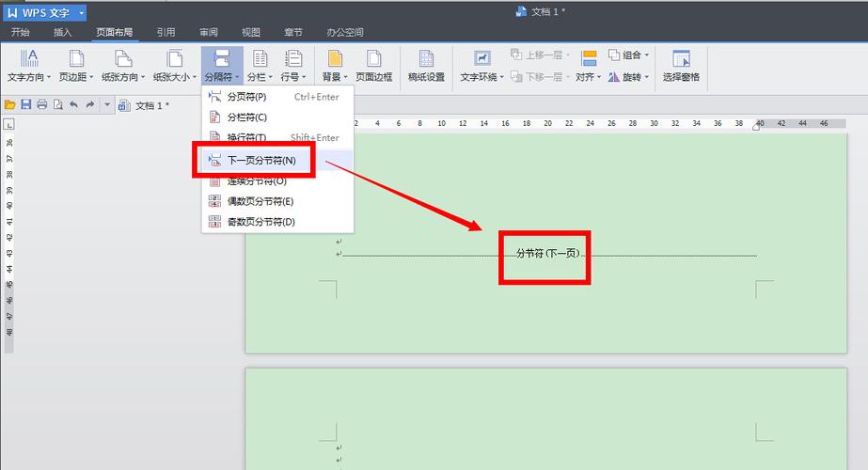Open the 页面边框 page border dialog
This screenshot has width=868, height=470.
click(373, 65)
